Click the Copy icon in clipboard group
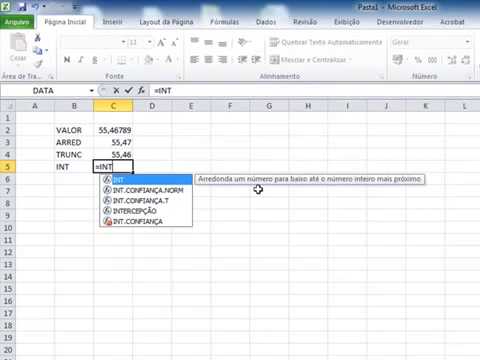The width and height of the screenshot is (480, 360). point(37,51)
